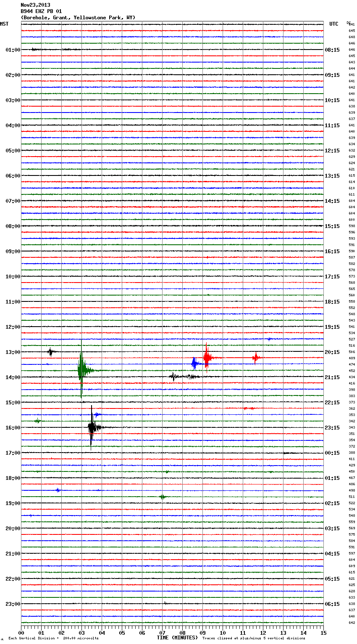Screen dimensions: 357x644
Task: Click the black event on the 14:00 trace
Action: (185, 377)
